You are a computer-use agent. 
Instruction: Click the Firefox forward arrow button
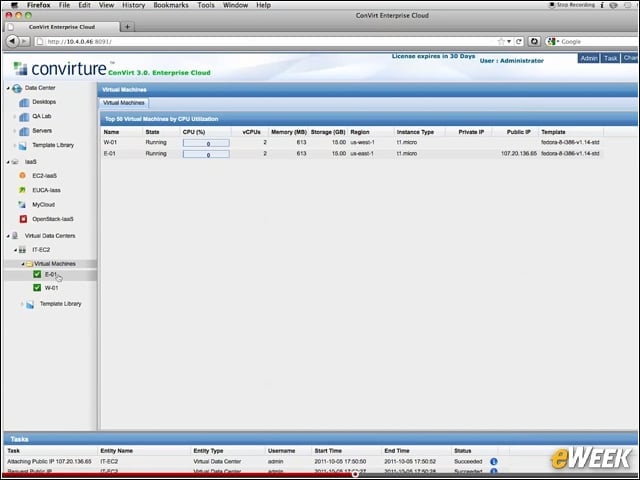pos(25,41)
